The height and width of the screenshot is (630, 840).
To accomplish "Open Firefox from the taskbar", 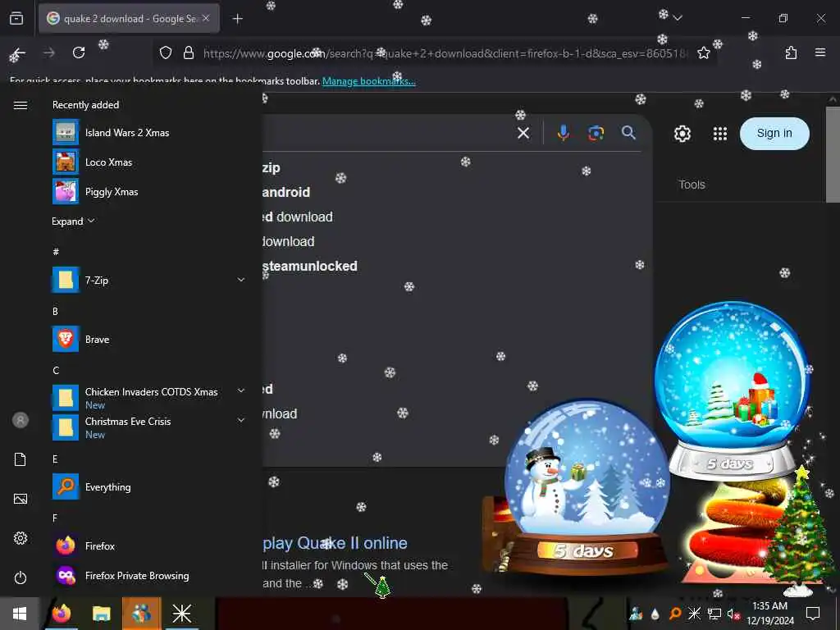I will coord(62,614).
